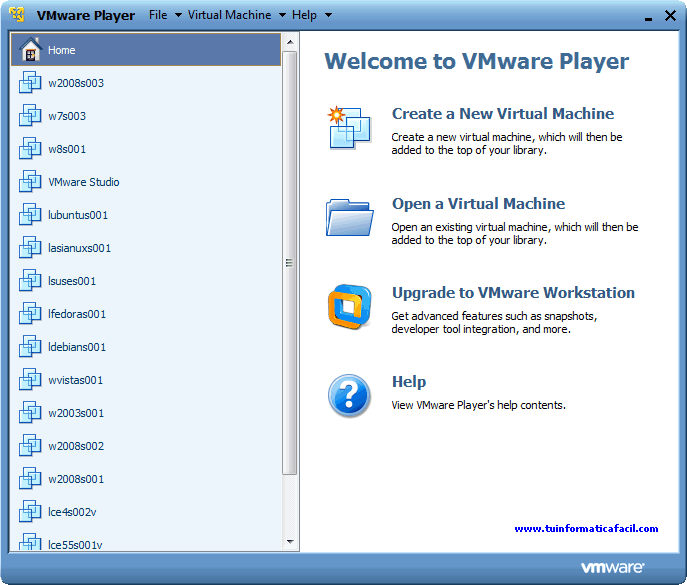Click the Help heading link in welcome pane
The image size is (687, 585).
click(409, 382)
